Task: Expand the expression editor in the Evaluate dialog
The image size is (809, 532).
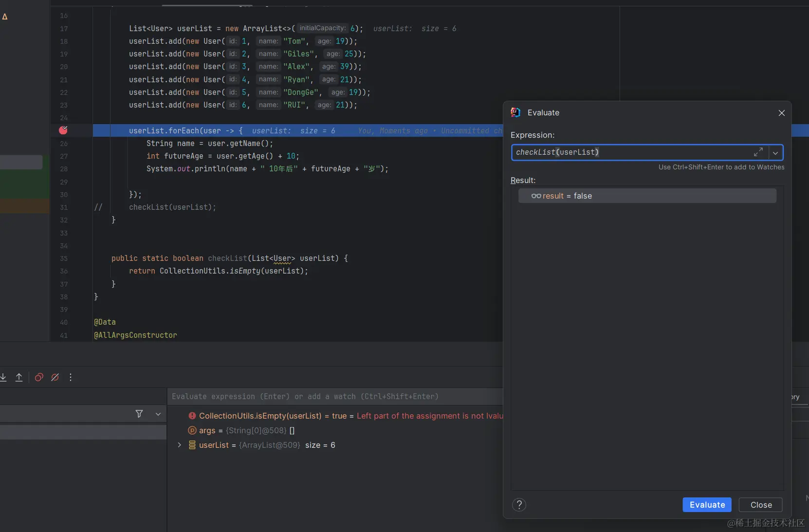Action: pos(758,152)
